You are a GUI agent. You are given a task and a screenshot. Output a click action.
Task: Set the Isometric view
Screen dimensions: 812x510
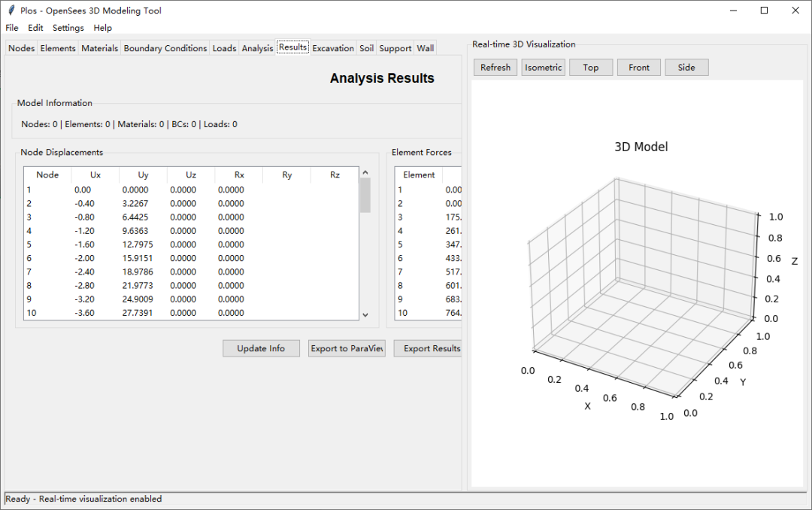pos(544,68)
